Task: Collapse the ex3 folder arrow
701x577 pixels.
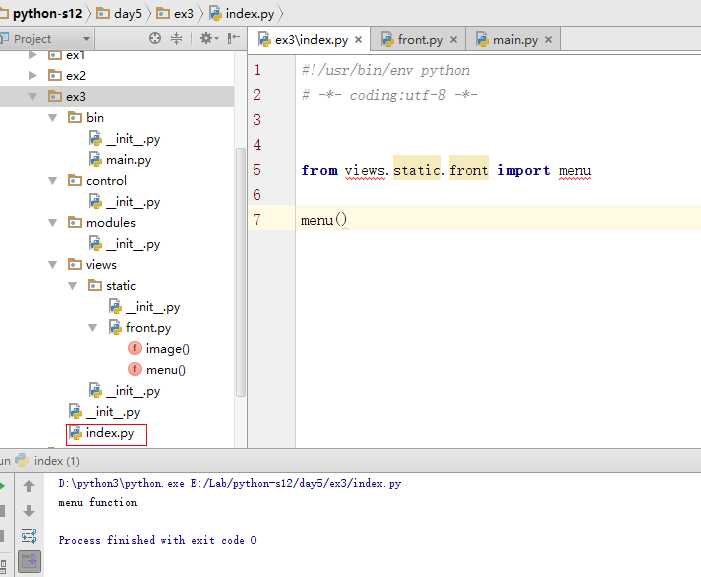Action: coord(33,97)
